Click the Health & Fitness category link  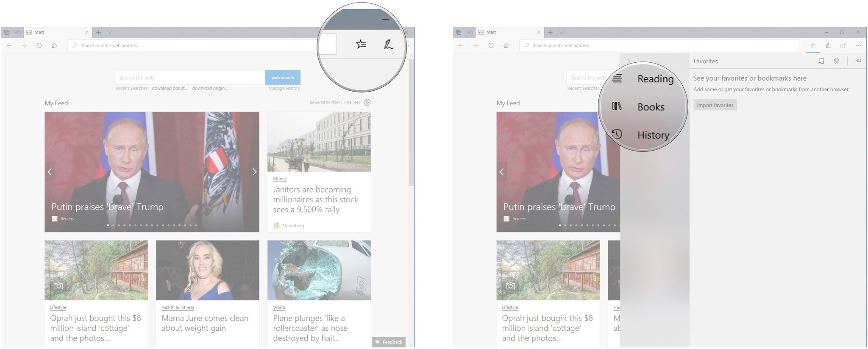pyautogui.click(x=178, y=307)
